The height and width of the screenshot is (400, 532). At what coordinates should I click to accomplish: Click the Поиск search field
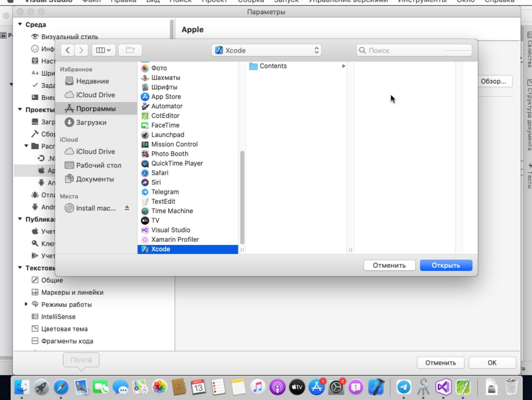(414, 50)
